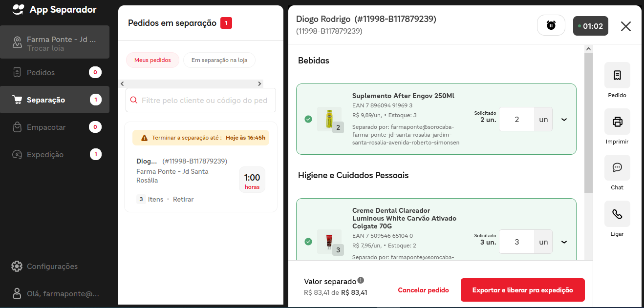The height and width of the screenshot is (308, 644).
Task: Click the Pedido receipt icon
Action: (x=617, y=75)
